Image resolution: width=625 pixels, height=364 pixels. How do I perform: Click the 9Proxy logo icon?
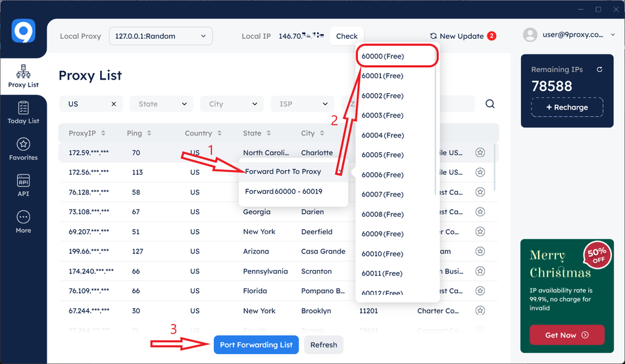pos(23,31)
